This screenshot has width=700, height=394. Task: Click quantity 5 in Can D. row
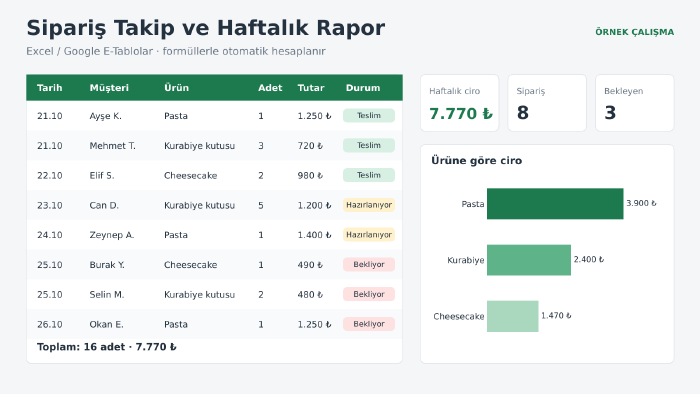click(261, 206)
